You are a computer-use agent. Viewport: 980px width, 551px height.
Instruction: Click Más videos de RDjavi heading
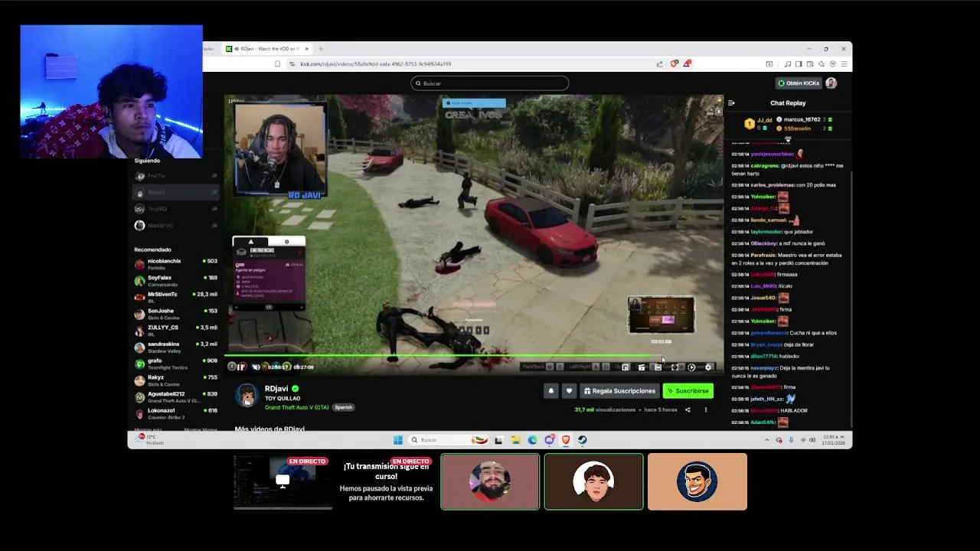[x=269, y=429]
